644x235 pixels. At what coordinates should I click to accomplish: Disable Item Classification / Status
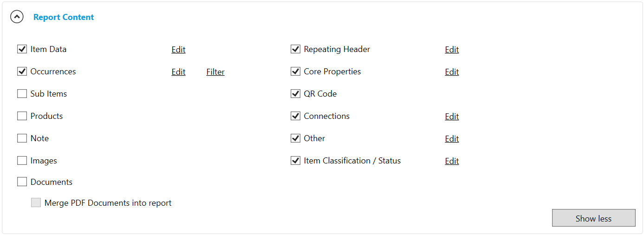[x=295, y=161]
